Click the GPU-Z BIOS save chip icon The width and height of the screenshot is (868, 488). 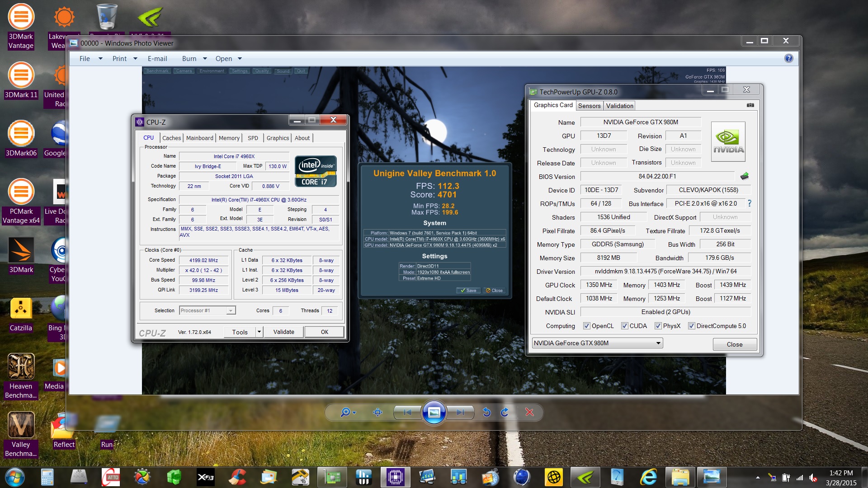pyautogui.click(x=744, y=176)
